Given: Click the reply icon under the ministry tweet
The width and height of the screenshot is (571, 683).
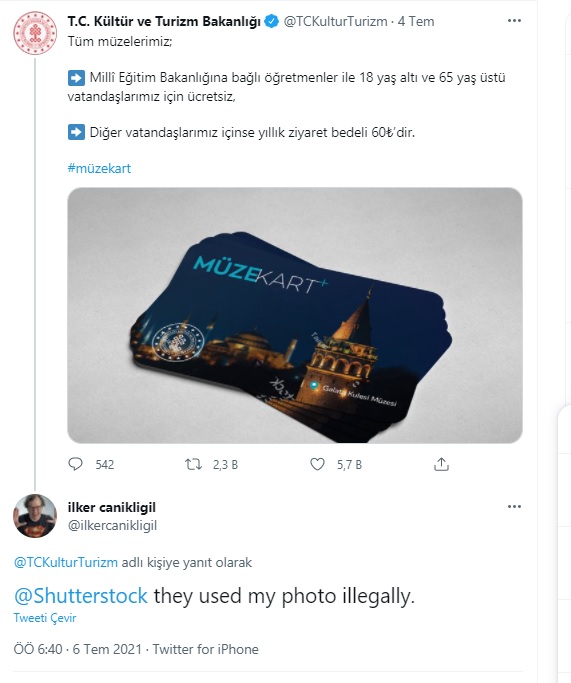Looking at the screenshot, I should (x=75, y=464).
